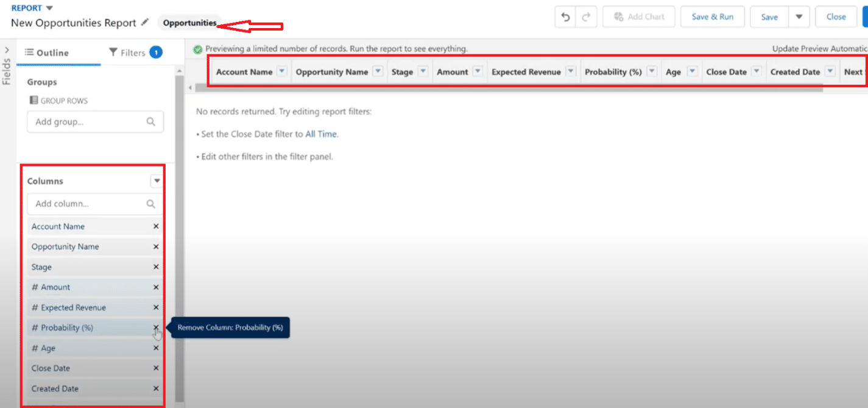The image size is (868, 408).
Task: Click the All Time link
Action: (x=321, y=134)
